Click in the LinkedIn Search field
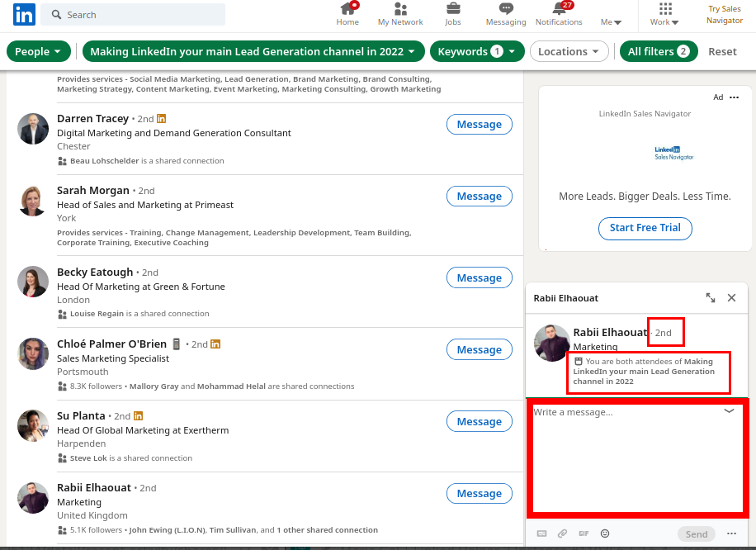Image resolution: width=756 pixels, height=550 pixels. (x=133, y=15)
